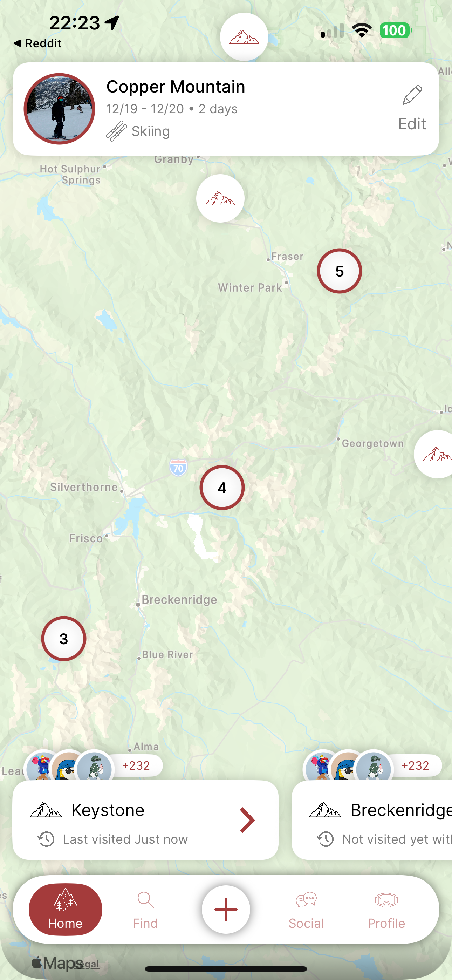Open the Breckenridge resort card
Image resolution: width=452 pixels, height=980 pixels.
372,820
